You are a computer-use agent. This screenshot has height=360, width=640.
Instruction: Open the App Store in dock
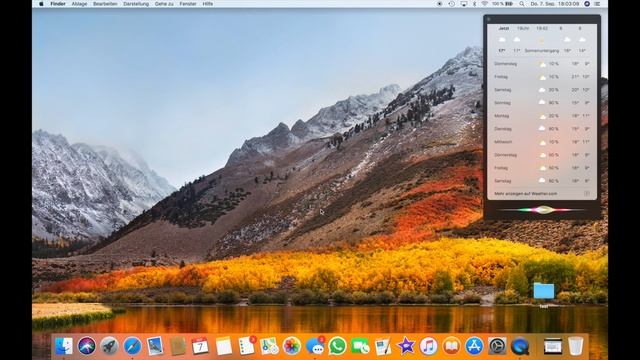(474, 346)
